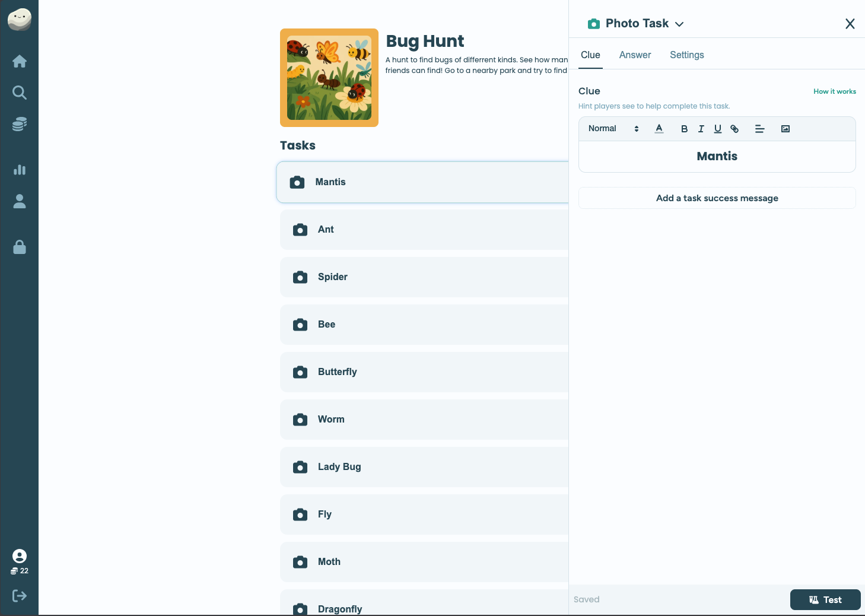Select the Dragonfly task row
Image resolution: width=865 pixels, height=616 pixels.
point(424,602)
